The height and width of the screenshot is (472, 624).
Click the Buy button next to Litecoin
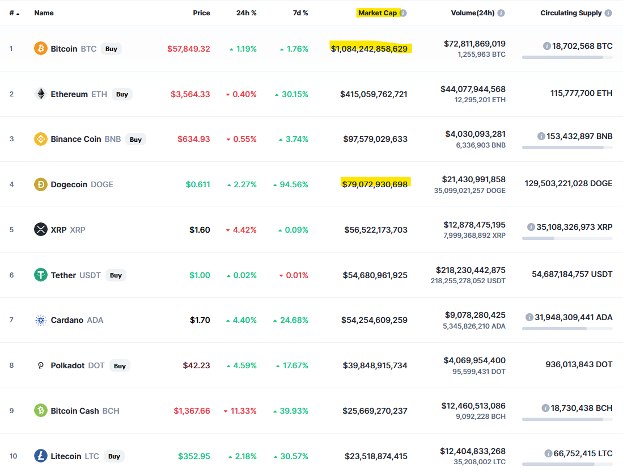pyautogui.click(x=114, y=456)
